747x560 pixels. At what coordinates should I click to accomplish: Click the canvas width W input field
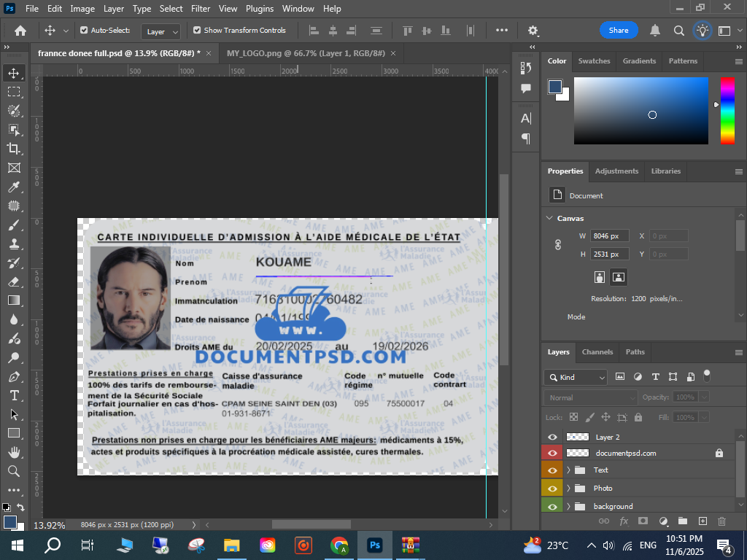coord(610,236)
